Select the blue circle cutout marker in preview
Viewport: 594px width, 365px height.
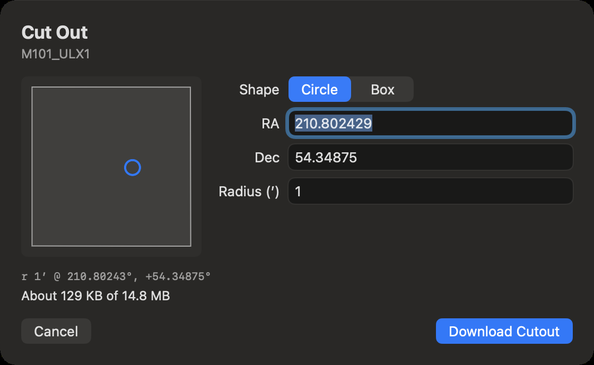[133, 167]
